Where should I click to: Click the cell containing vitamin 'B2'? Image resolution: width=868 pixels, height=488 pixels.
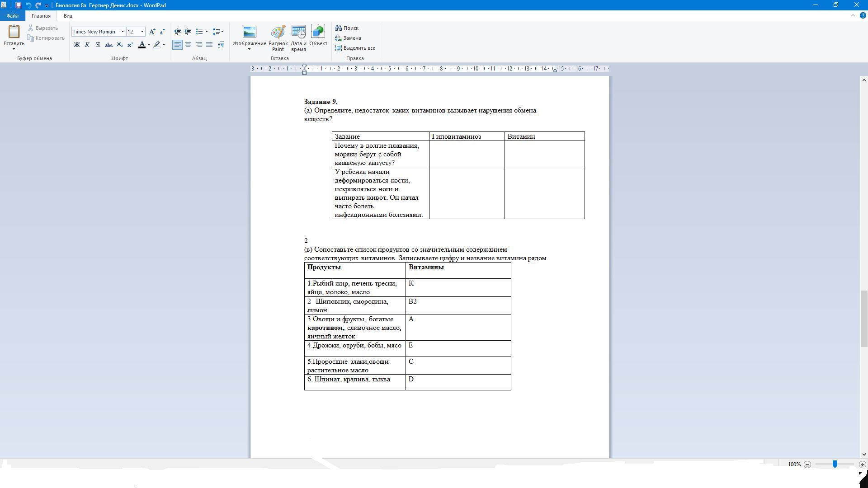coord(458,305)
